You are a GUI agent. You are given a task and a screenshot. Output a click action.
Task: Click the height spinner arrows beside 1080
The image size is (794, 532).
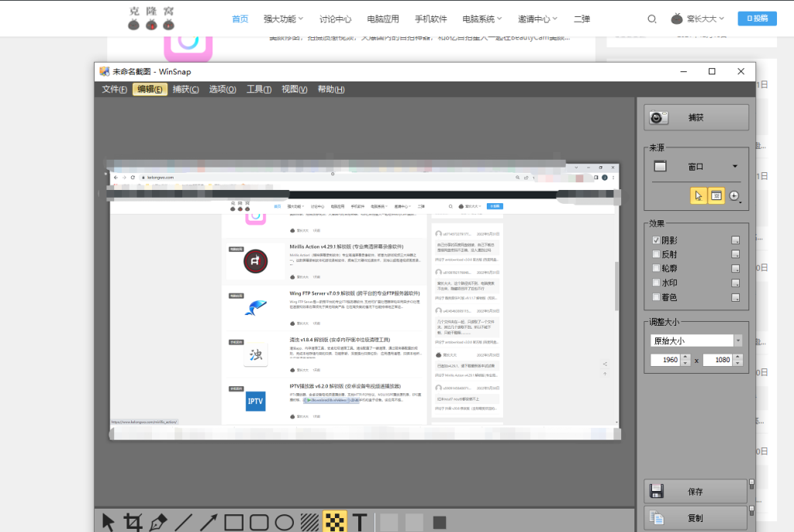738,360
